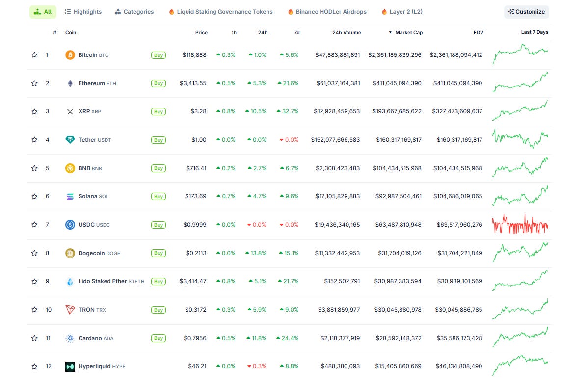
Task: Click the USDC coin logo
Action: tap(70, 225)
